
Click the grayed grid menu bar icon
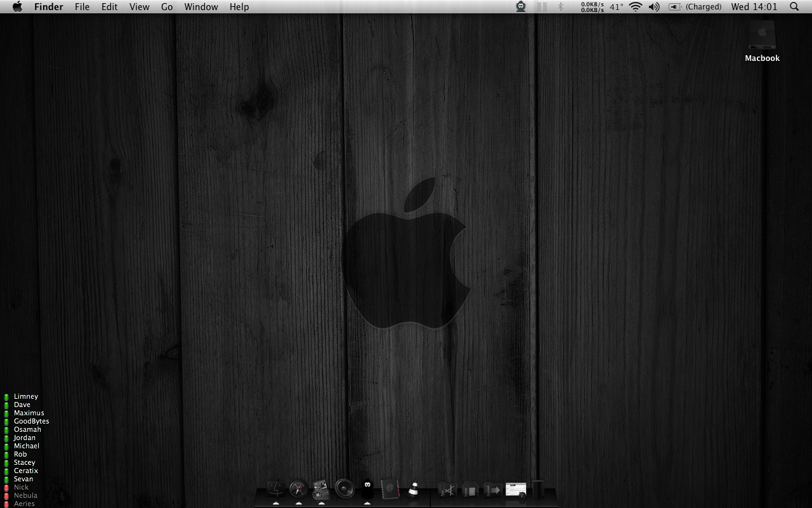point(542,6)
